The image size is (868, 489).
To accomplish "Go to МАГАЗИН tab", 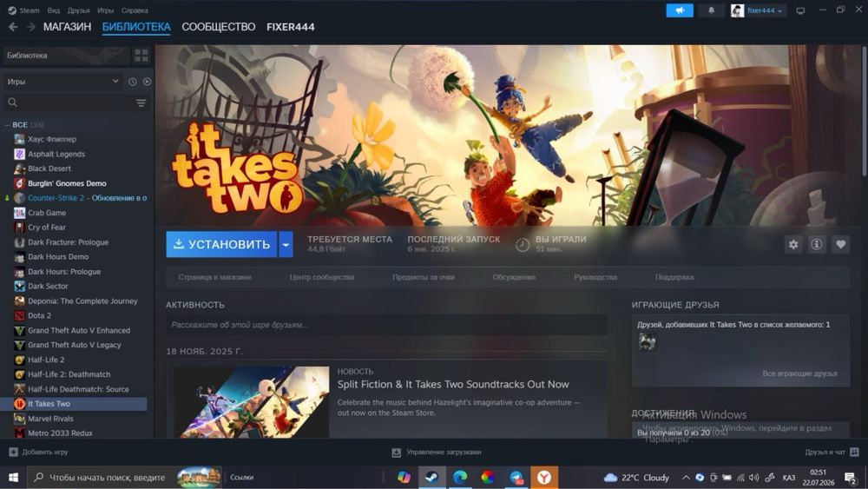I will (68, 27).
